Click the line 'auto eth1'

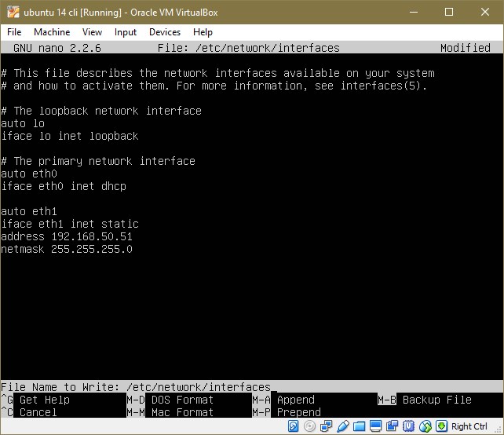(x=29, y=211)
